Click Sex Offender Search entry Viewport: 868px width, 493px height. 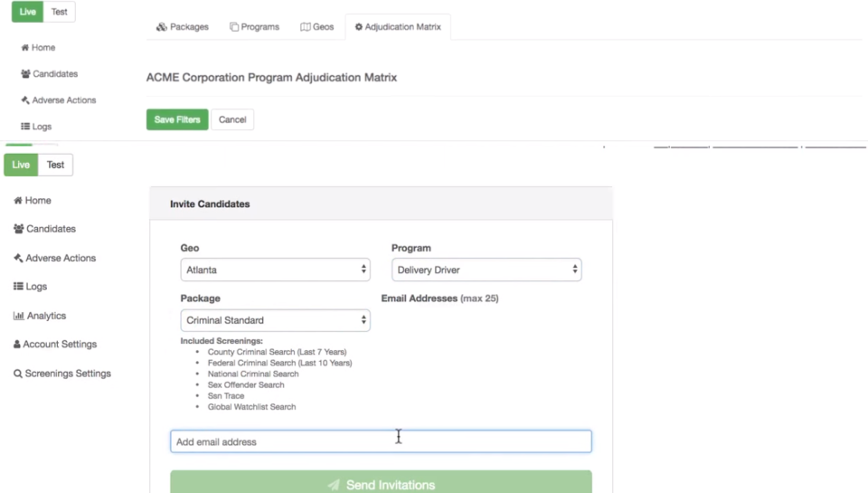pos(246,385)
